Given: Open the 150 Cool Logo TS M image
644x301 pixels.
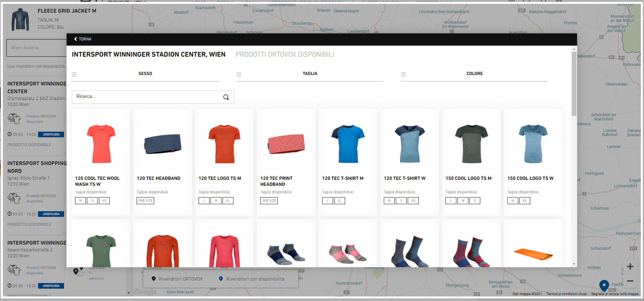Looking at the screenshot, I should [471, 144].
